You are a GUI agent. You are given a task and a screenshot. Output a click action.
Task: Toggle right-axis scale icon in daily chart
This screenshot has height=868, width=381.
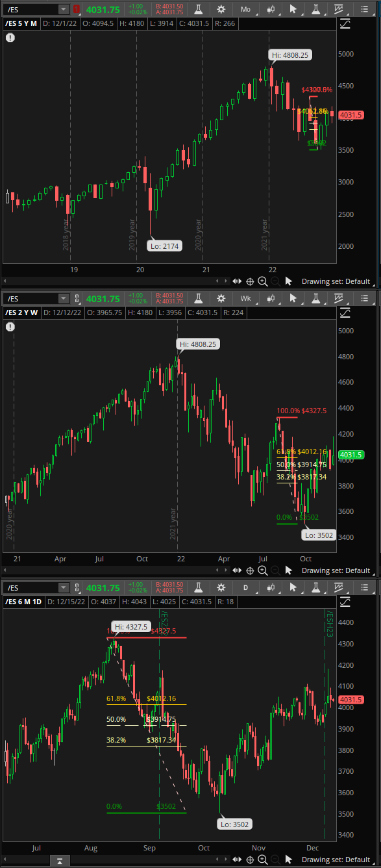[x=345, y=602]
